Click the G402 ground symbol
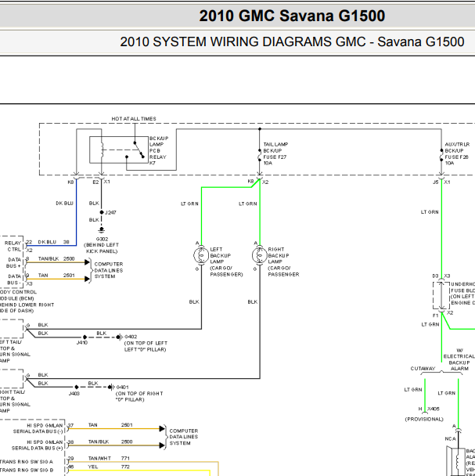 point(120,337)
